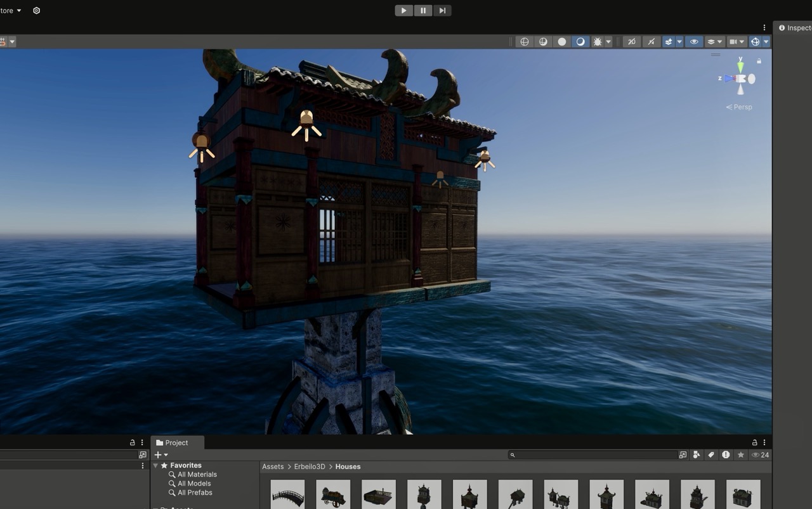The height and width of the screenshot is (509, 812).
Task: Click the Project search input field
Action: (593, 454)
